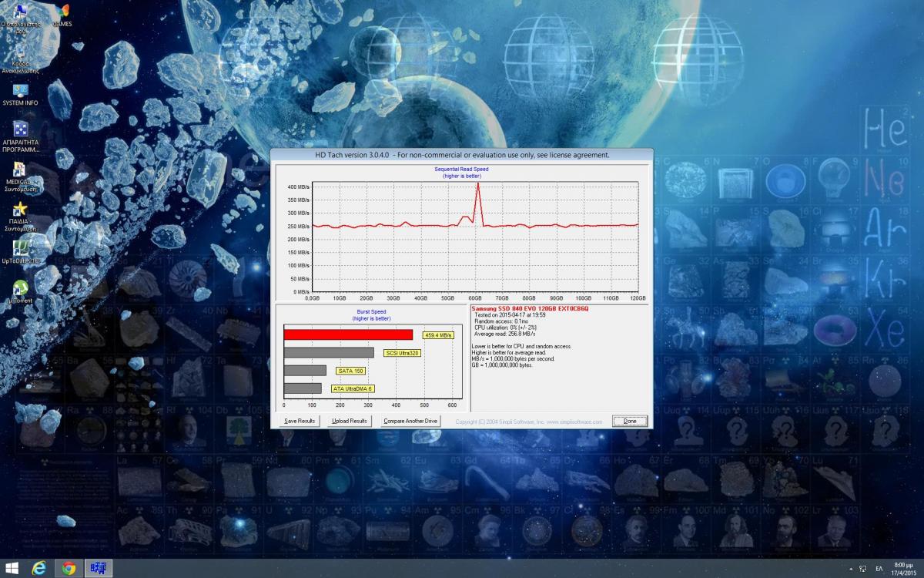The width and height of the screenshot is (924, 578).
Task: Select the SYSTEM INFO desktop icon
Action: [x=20, y=96]
